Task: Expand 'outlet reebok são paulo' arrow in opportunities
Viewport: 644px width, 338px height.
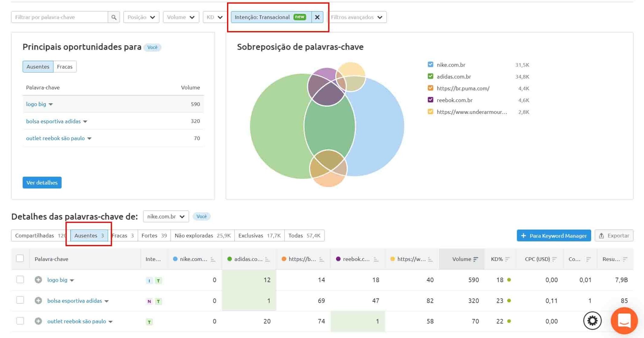Action: 89,138
